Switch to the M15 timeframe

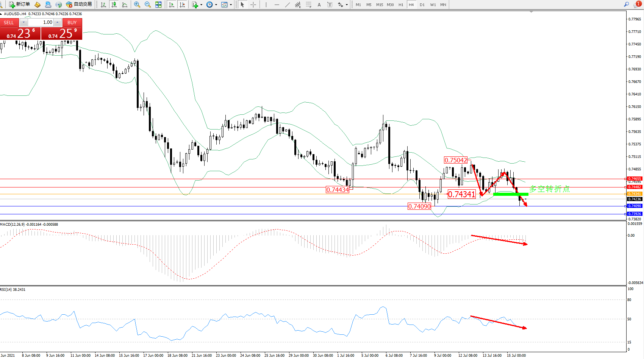tap(379, 5)
